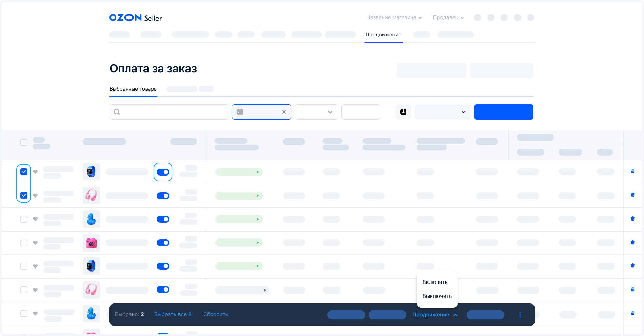This screenshot has height=336, width=644.
Task: Toggle off promotion switch for pink headphones
Action: 163,196
